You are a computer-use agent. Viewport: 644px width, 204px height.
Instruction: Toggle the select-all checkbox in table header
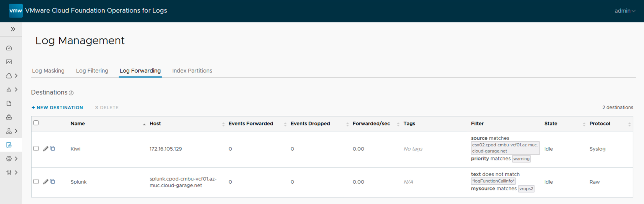[x=36, y=123]
